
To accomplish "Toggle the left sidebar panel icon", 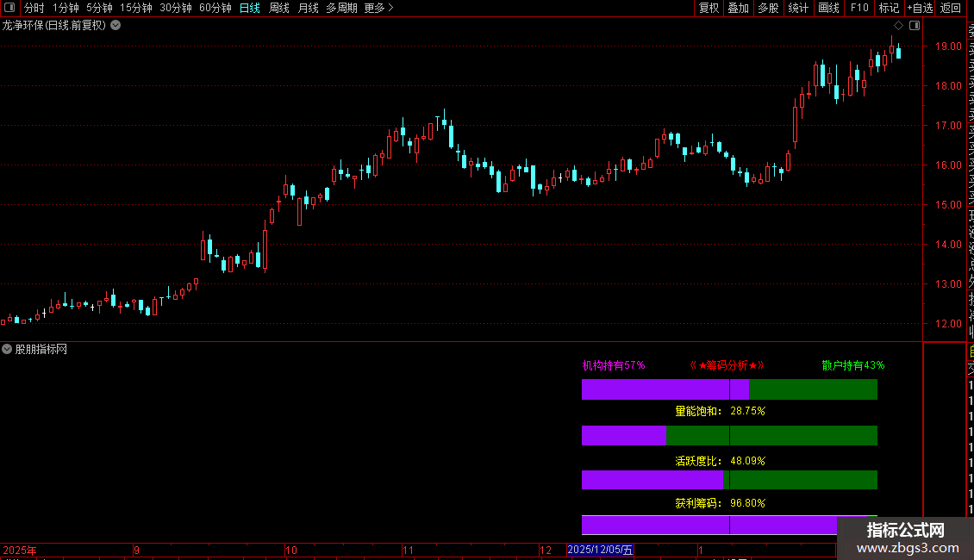I will pyautogui.click(x=9, y=8).
